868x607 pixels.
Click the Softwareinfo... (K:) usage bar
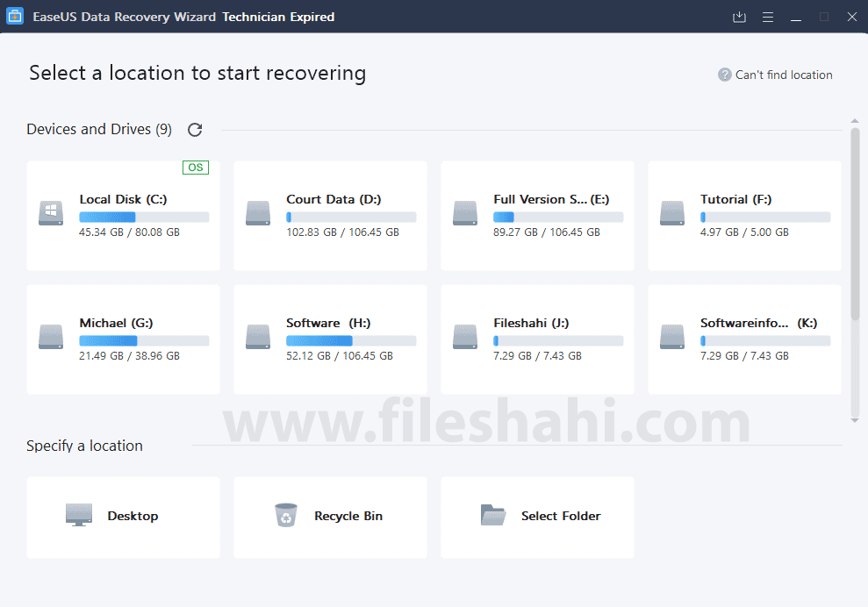(x=765, y=341)
